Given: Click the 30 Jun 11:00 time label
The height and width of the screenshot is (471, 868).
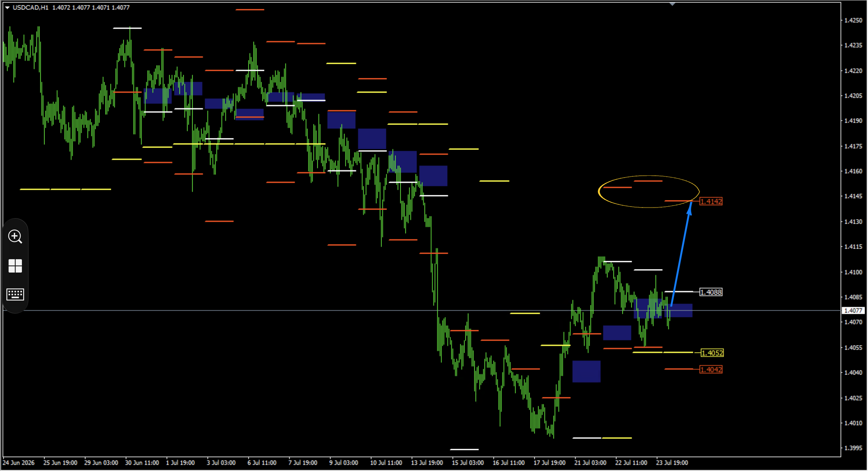Looking at the screenshot, I should pos(142,462).
